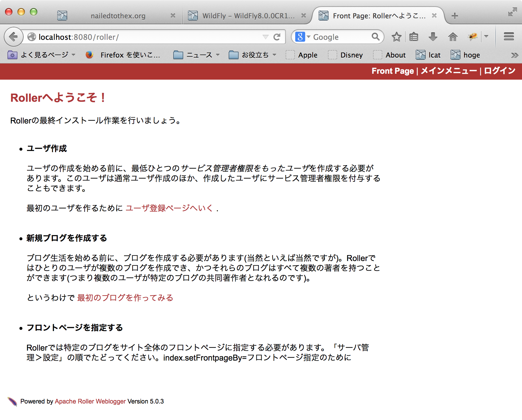
Task: Click the pinned first tab icon
Action: point(62,16)
